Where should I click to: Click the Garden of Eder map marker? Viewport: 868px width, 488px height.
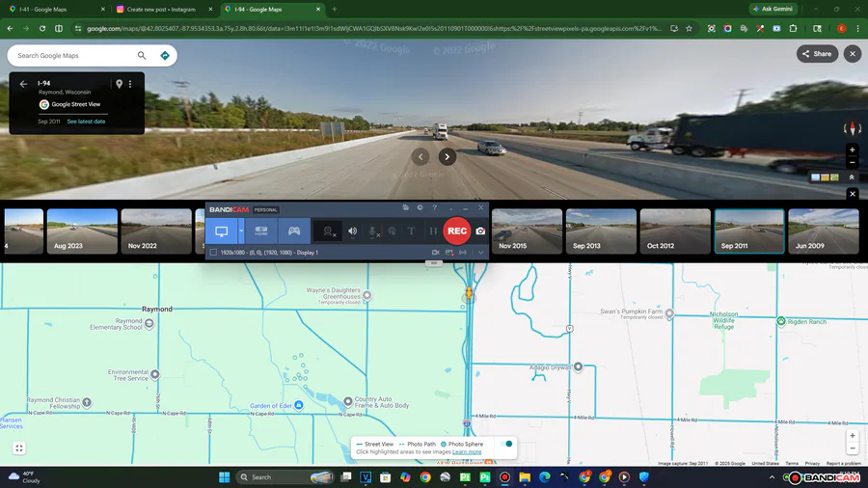pyautogui.click(x=299, y=405)
